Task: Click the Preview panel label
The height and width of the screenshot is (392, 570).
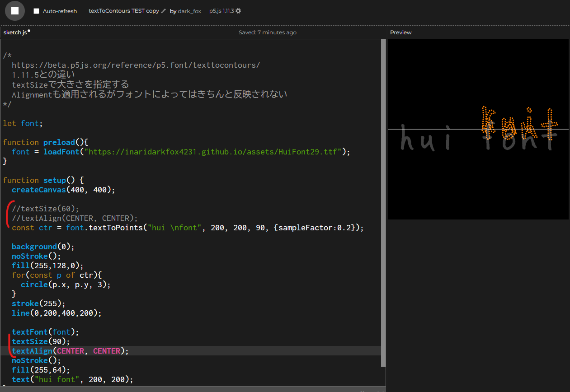Action: click(400, 33)
